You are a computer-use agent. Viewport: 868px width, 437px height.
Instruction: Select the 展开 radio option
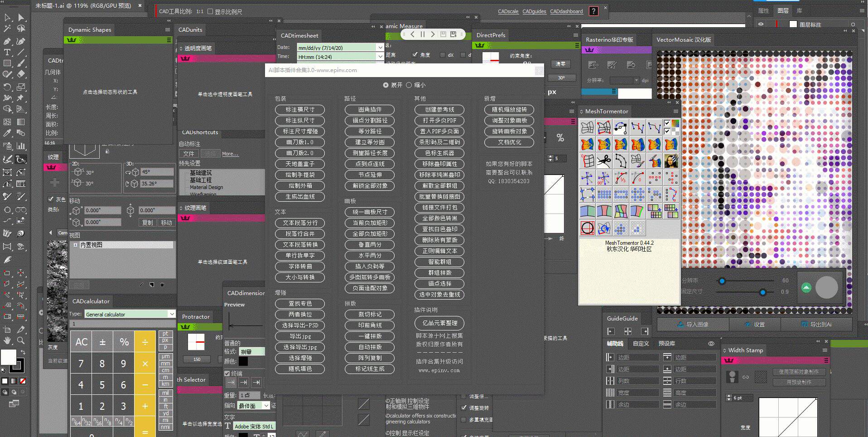pyautogui.click(x=386, y=85)
